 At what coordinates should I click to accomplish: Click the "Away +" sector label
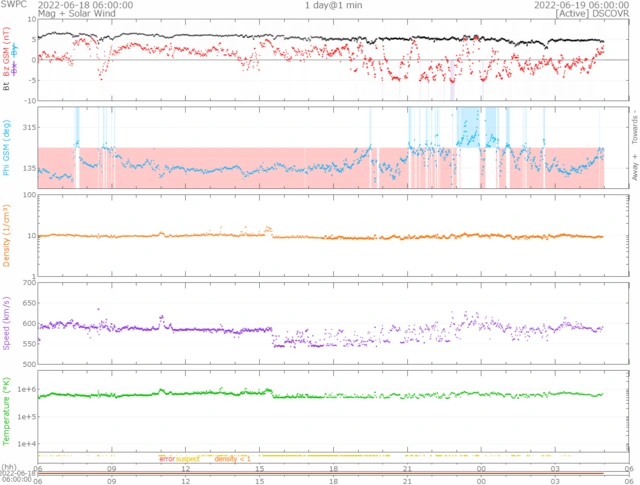(x=634, y=167)
